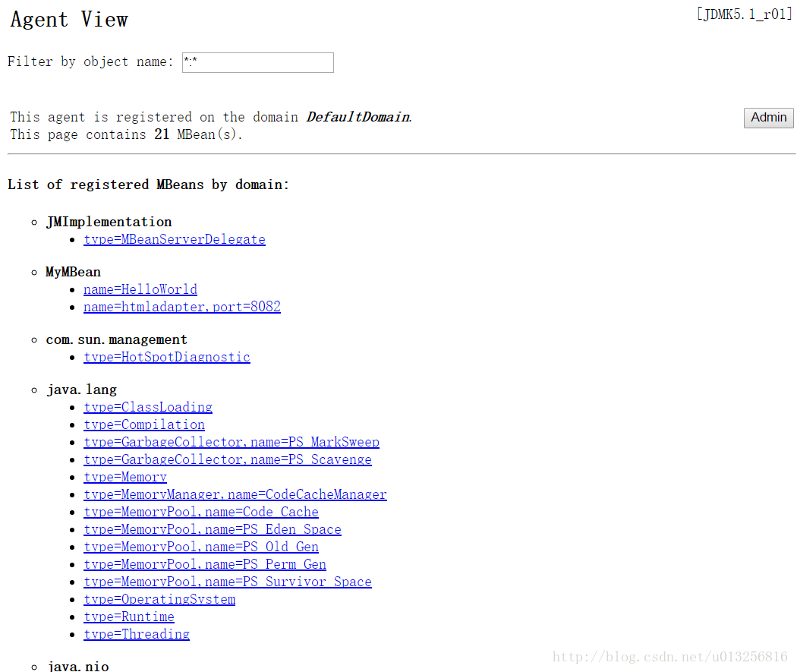This screenshot has height=672, width=797.
Task: Click the Admin button
Action: (768, 118)
